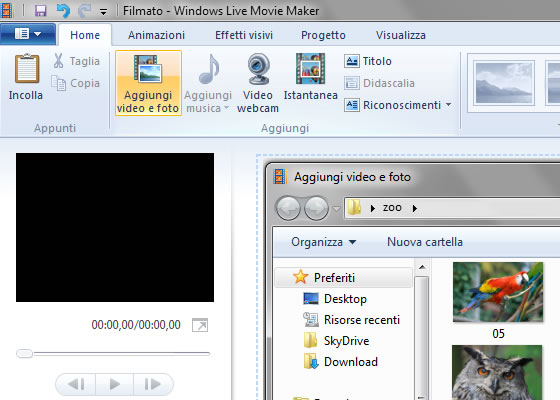Open the Organizza dropdown menu
The image size is (560, 400).
324,242
